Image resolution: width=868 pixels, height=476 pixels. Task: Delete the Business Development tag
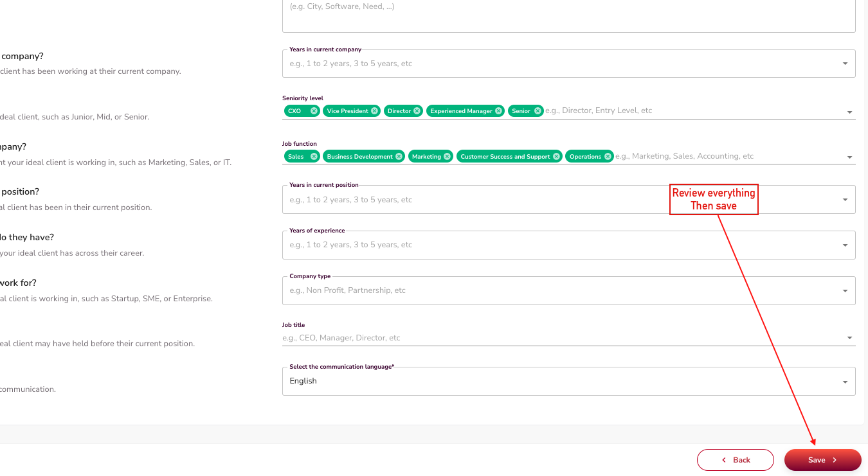(399, 157)
